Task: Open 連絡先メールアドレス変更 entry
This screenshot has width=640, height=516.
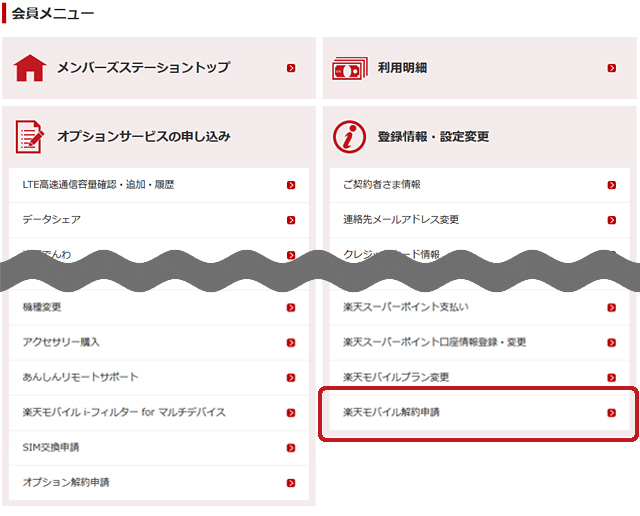Action: pyautogui.click(x=480, y=220)
